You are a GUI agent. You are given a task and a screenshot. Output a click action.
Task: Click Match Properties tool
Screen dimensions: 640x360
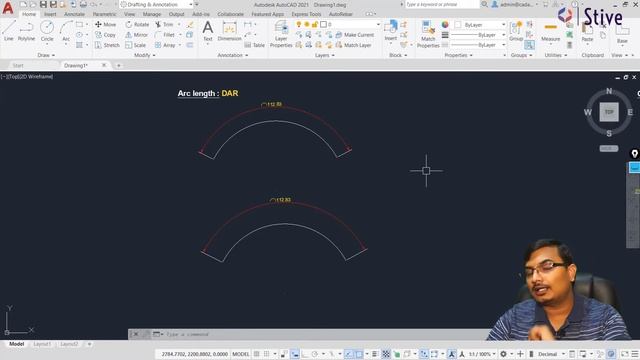point(428,34)
